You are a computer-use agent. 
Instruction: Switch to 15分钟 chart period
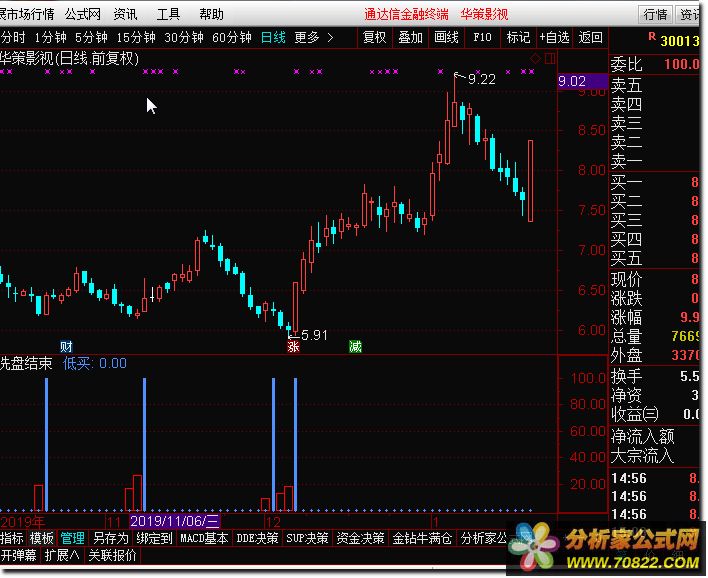pyautogui.click(x=136, y=37)
